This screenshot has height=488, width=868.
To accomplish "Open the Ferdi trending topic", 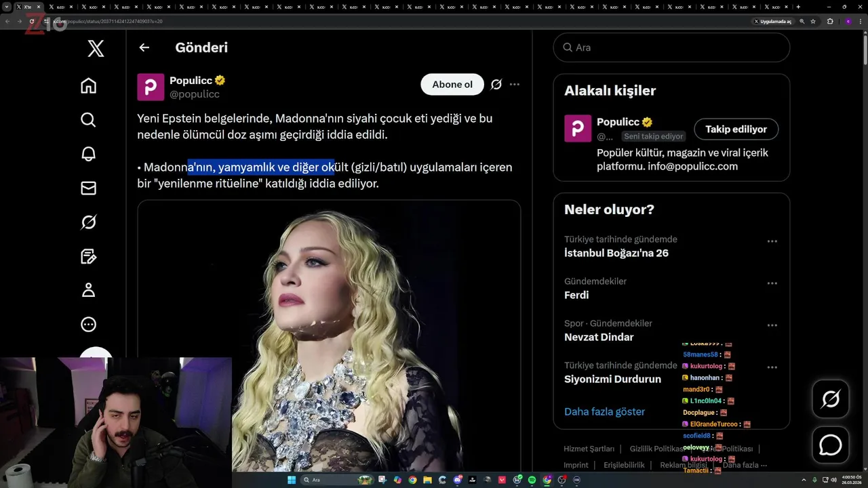I will point(576,295).
